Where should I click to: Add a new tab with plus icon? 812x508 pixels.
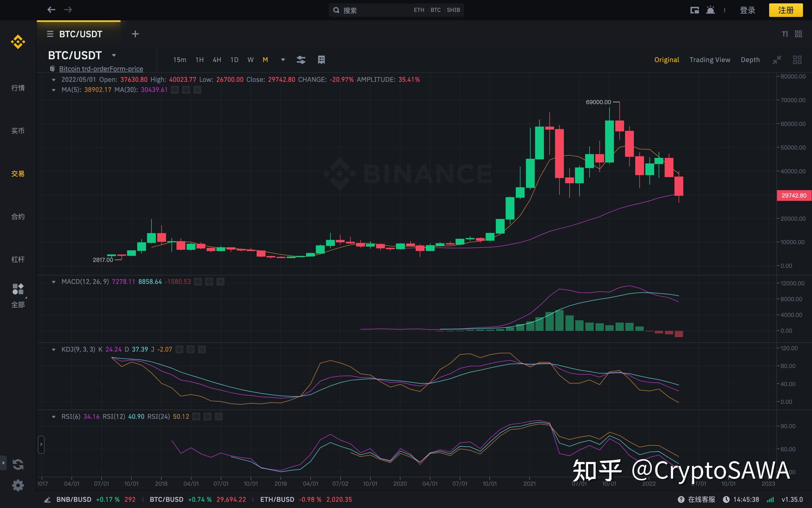(x=135, y=34)
